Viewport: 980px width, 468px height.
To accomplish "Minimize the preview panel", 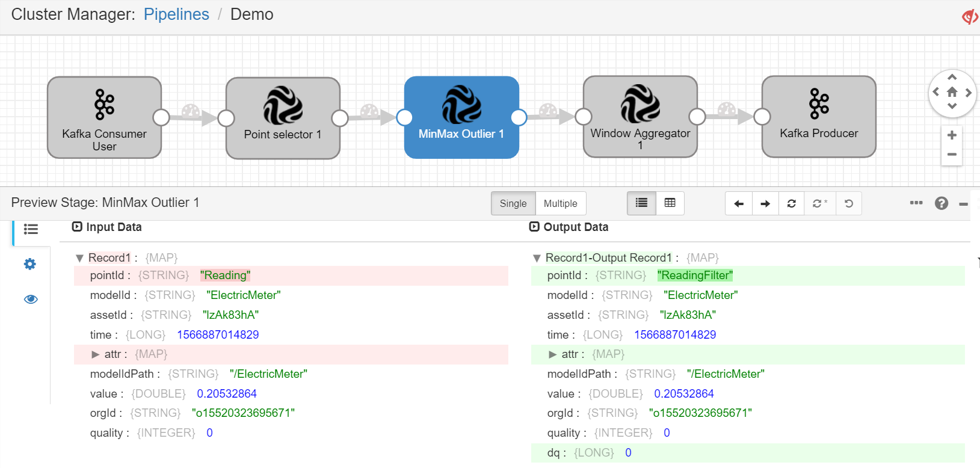I will click(963, 204).
